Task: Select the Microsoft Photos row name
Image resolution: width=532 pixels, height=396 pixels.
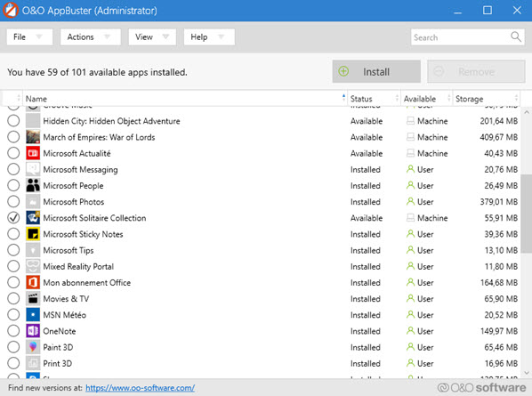Action: [74, 202]
